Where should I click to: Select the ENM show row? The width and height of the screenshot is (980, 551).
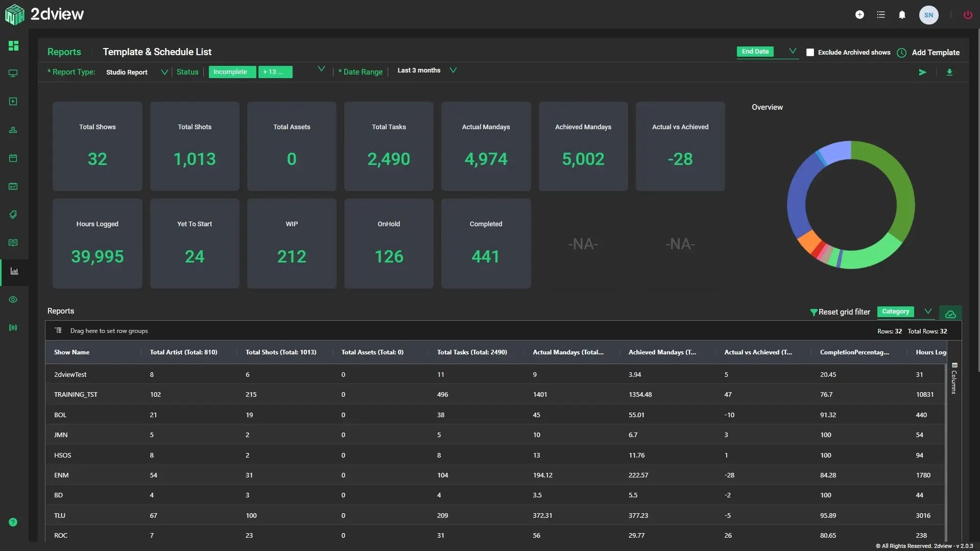[495, 475]
